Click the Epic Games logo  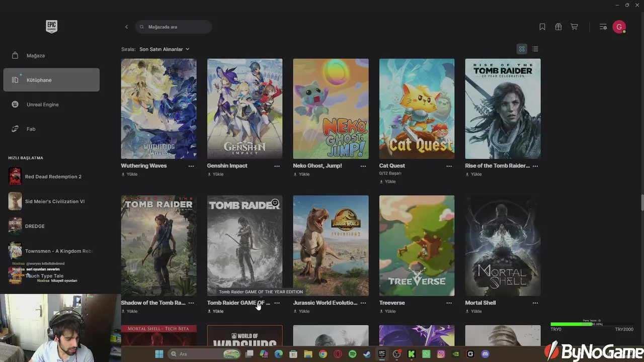(x=51, y=27)
